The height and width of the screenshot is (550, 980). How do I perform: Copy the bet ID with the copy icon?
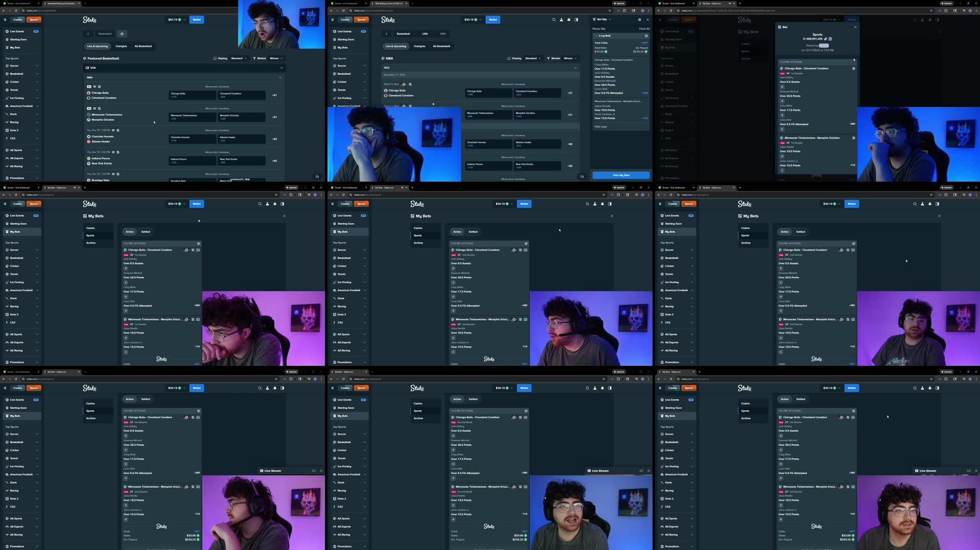pos(826,38)
